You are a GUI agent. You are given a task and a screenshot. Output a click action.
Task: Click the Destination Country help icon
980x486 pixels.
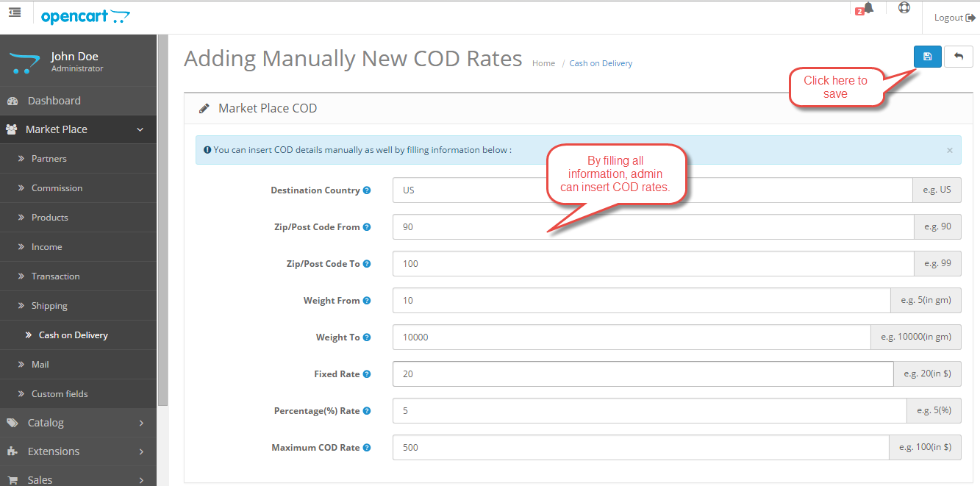click(367, 190)
